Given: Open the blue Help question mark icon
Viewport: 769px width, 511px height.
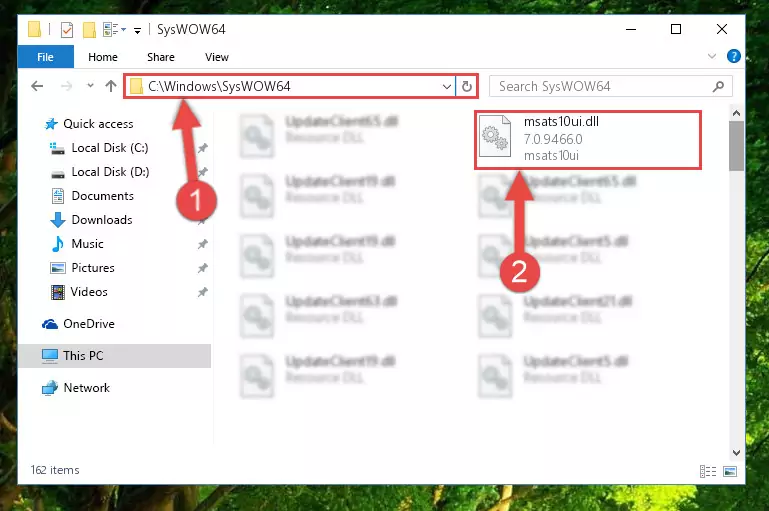Looking at the screenshot, I should click(733, 56).
